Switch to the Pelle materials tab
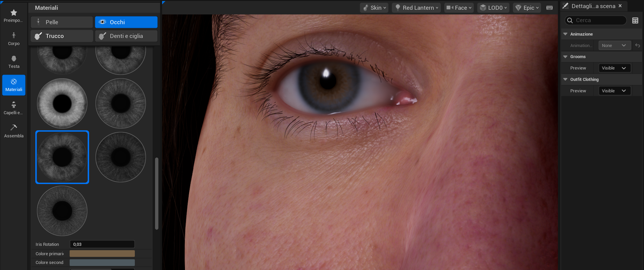 [62, 22]
